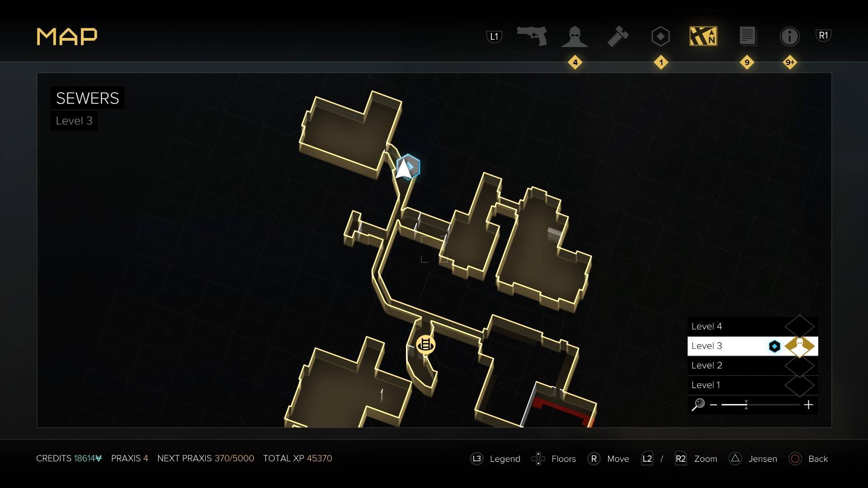Open the codex/notes icon

click(747, 36)
